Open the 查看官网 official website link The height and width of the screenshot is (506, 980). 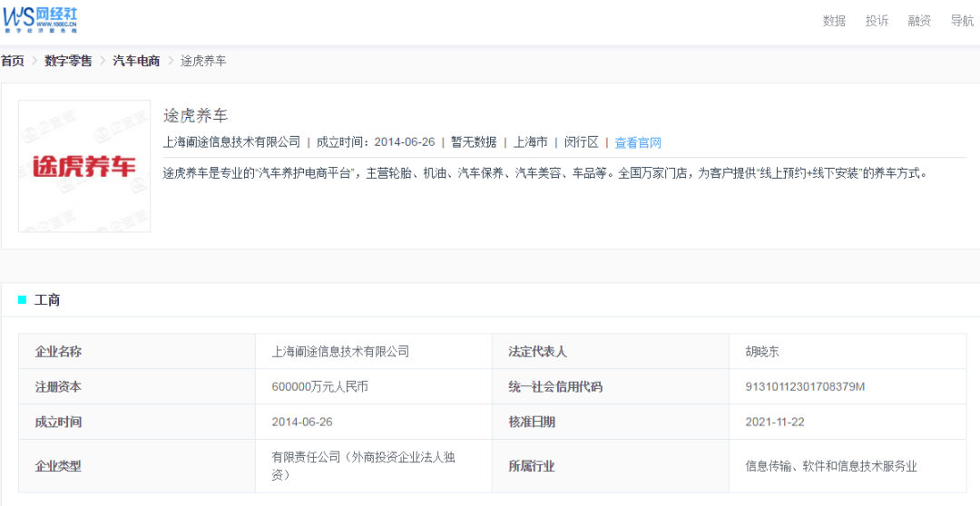(638, 142)
